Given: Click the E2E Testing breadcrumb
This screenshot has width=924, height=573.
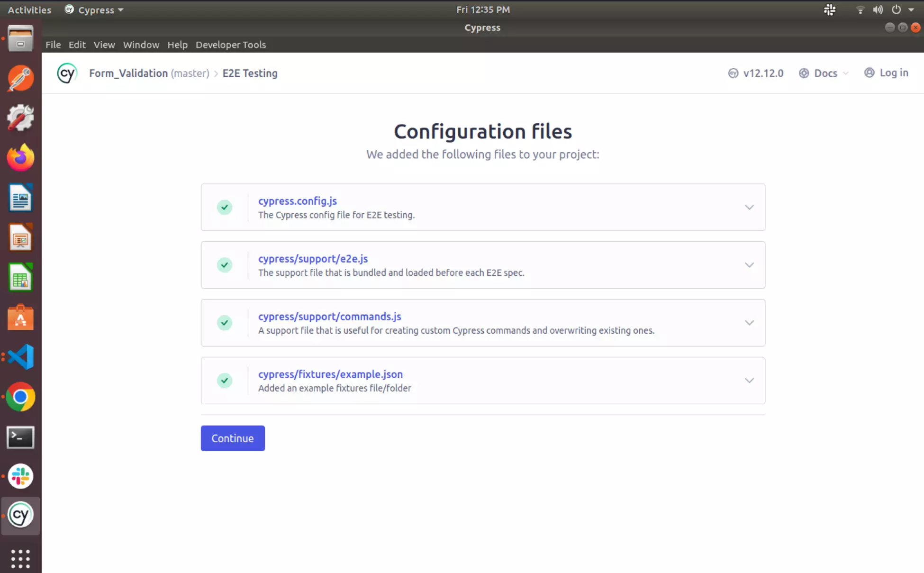Looking at the screenshot, I should pyautogui.click(x=250, y=73).
